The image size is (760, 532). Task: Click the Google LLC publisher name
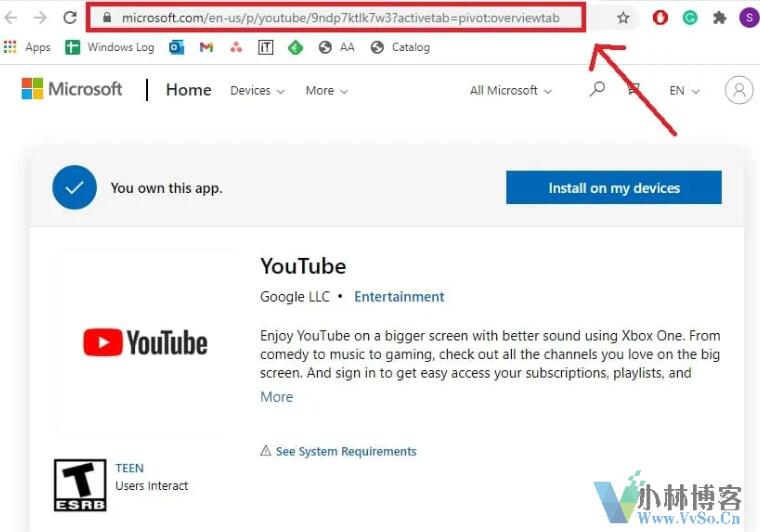click(x=295, y=297)
